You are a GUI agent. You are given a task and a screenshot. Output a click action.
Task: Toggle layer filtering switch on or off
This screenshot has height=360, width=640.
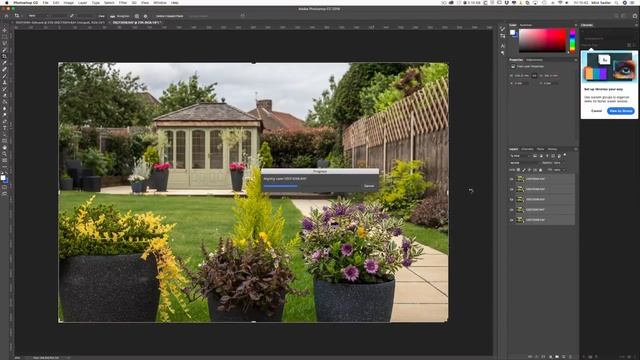(565, 155)
